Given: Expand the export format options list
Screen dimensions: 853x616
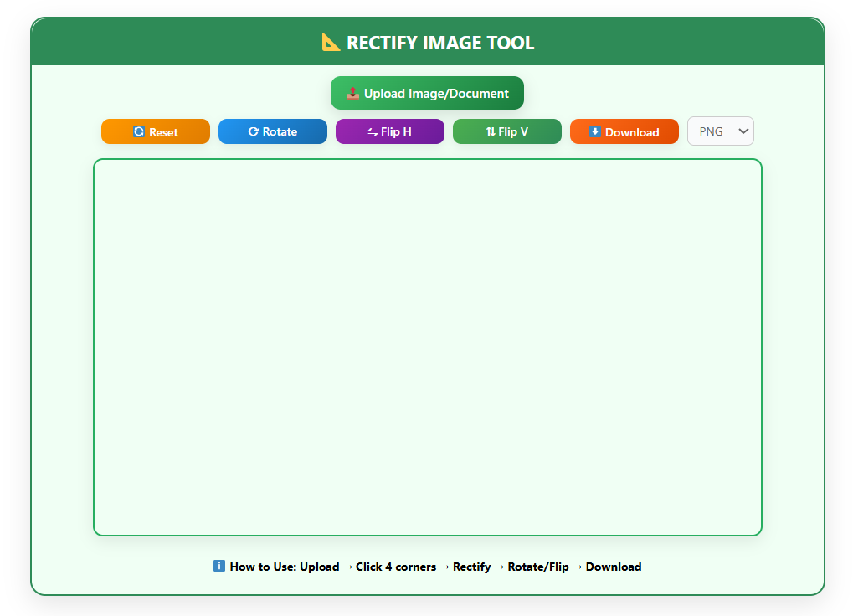Looking at the screenshot, I should (x=720, y=131).
